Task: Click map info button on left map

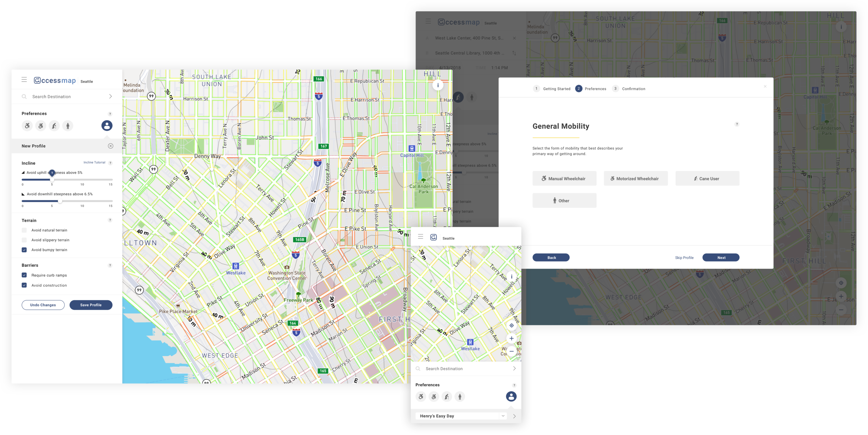Action: coord(438,85)
